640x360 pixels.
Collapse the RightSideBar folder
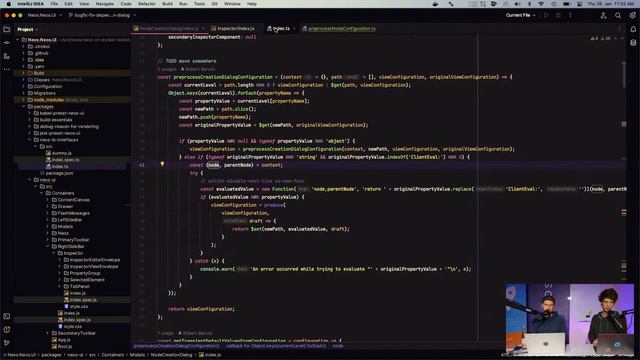coord(47,247)
